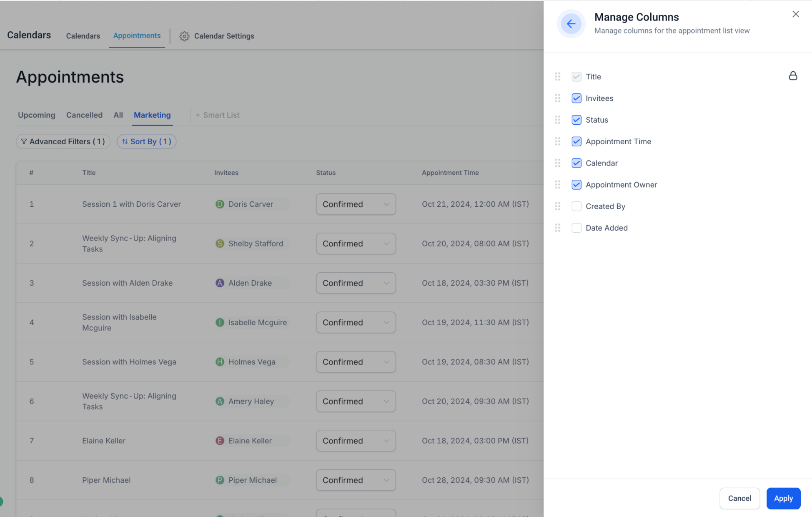Click drag handle beside Appointment Owner
The width and height of the screenshot is (812, 517).
pyautogui.click(x=557, y=185)
